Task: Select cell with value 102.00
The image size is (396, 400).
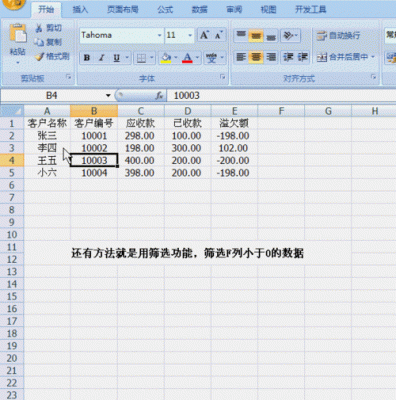Action: click(234, 148)
